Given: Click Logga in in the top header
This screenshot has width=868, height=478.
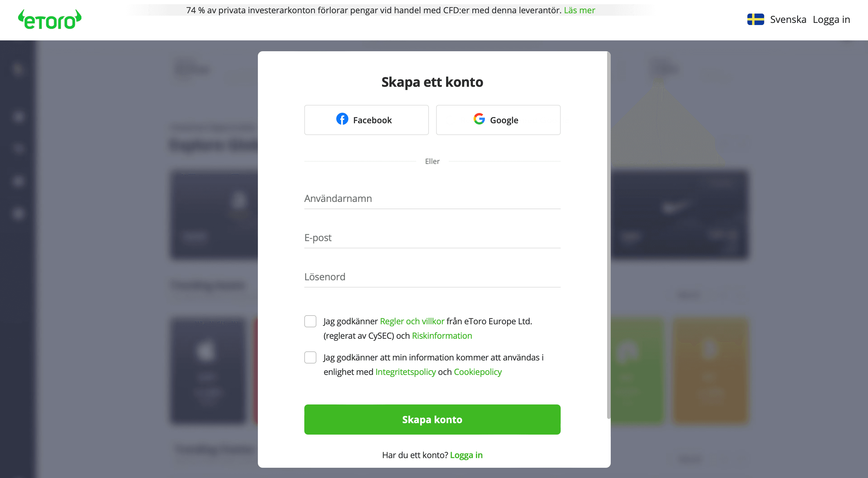Looking at the screenshot, I should (831, 20).
